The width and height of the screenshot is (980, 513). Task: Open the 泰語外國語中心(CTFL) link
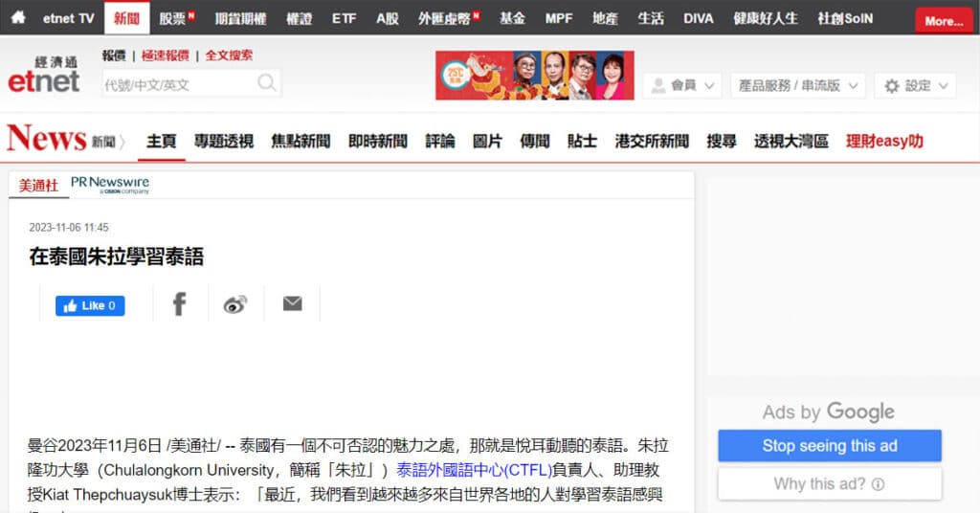pyautogui.click(x=475, y=470)
